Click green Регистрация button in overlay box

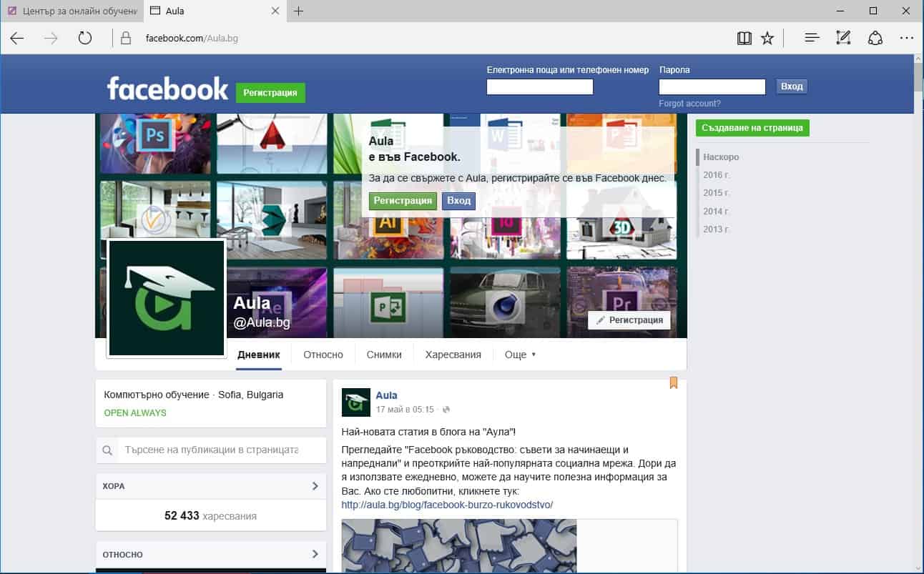[x=403, y=201]
